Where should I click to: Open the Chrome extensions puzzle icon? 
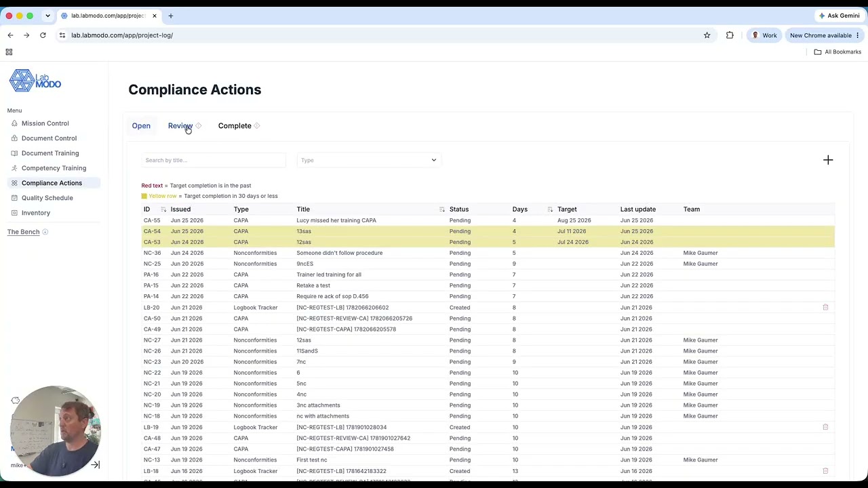pyautogui.click(x=730, y=35)
